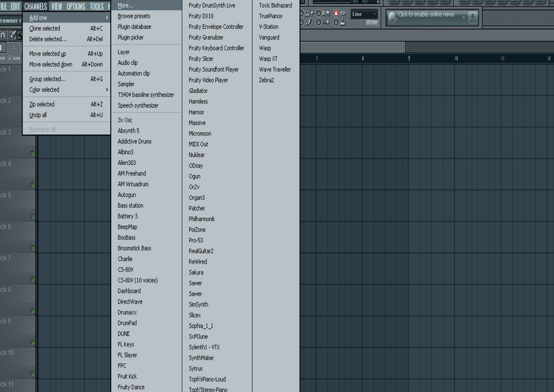Mute track 5 with its green dot
Viewport: 554px width, 392px height.
32,216
